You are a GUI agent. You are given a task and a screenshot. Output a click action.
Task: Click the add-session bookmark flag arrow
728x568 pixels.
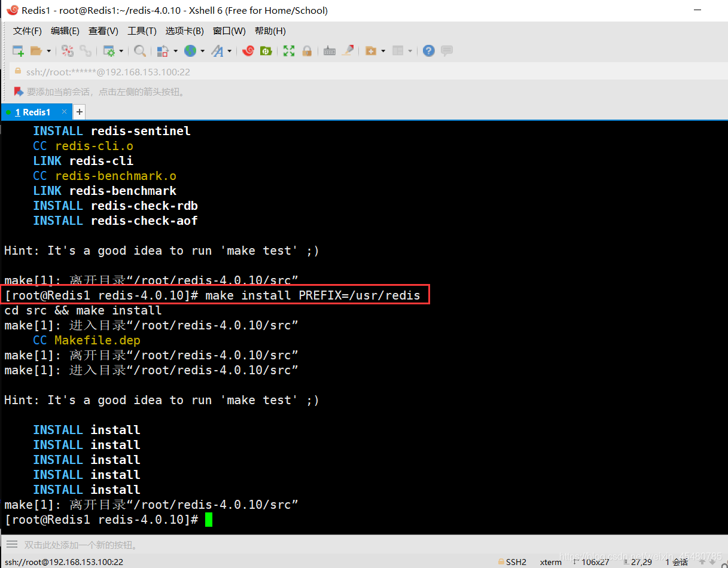coord(19,92)
